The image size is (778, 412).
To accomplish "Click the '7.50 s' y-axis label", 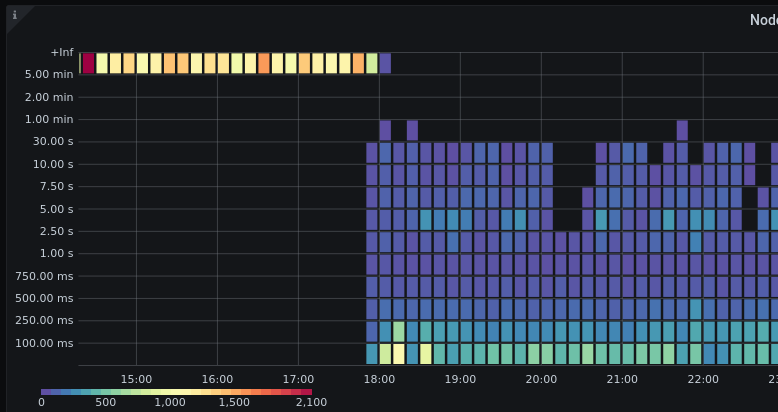I will (55, 186).
